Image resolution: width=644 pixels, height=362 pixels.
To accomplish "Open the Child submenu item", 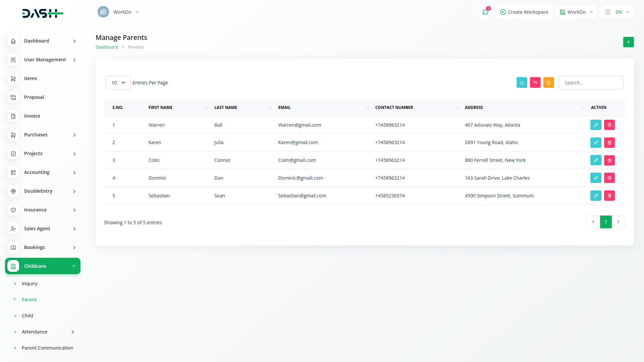I will point(27,316).
